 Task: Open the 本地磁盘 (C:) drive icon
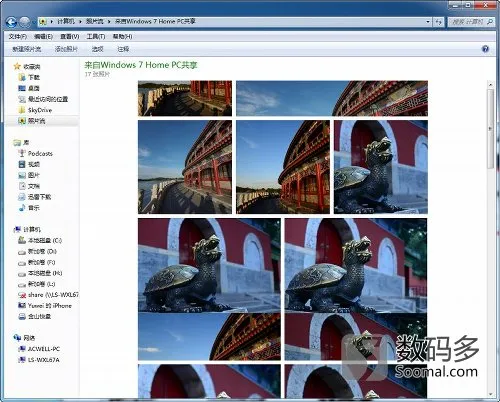[x=22, y=240]
